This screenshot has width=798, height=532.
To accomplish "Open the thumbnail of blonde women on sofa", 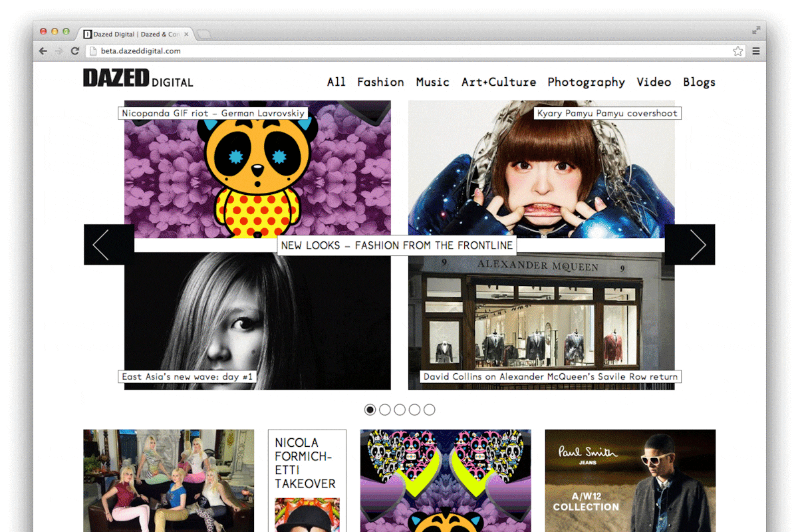I will [x=169, y=480].
